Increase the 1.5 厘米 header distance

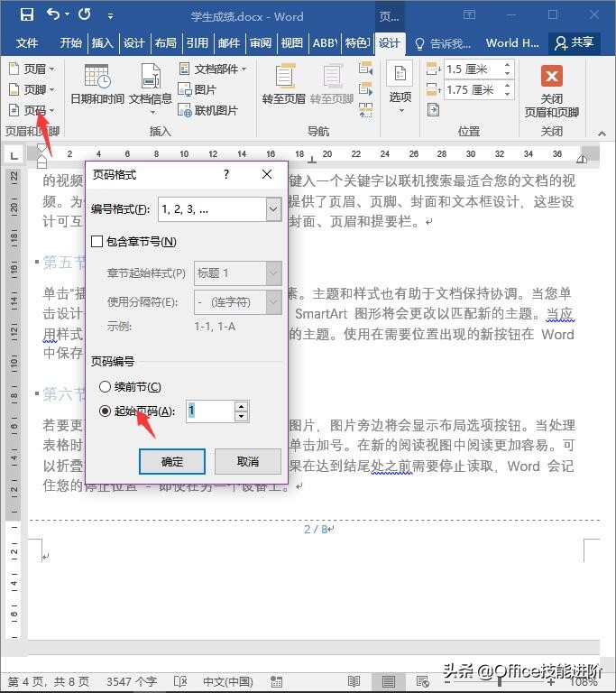click(x=507, y=65)
